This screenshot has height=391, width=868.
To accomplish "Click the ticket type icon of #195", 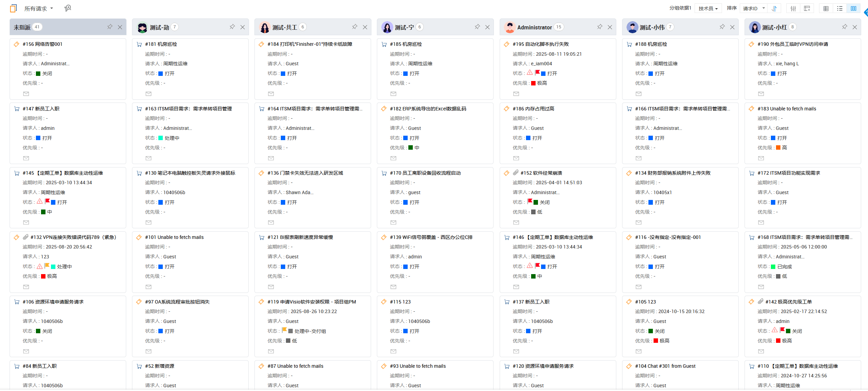I will point(507,44).
